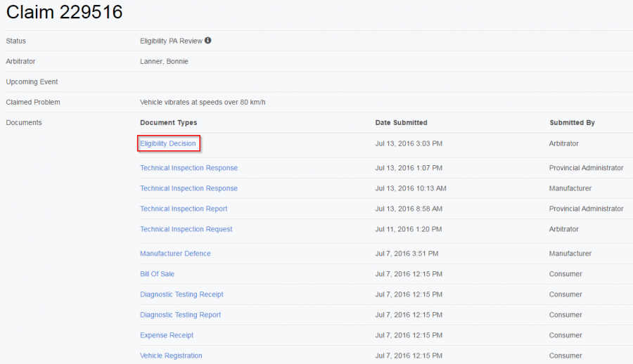Open the Diagnostic Testing Receipt link
The width and height of the screenshot is (633, 364).
click(181, 294)
